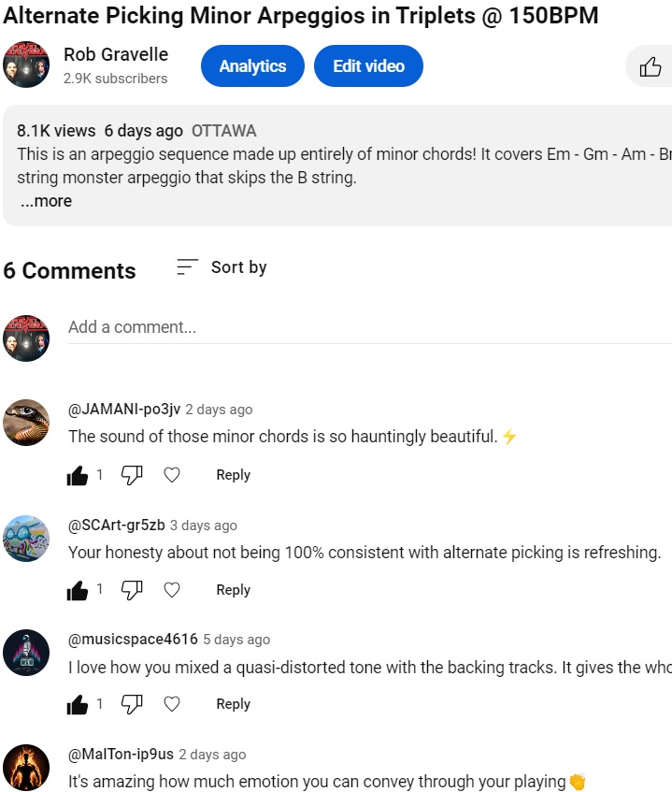672x792 pixels.
Task: Like the musicspace4616 comment
Action: 78,704
